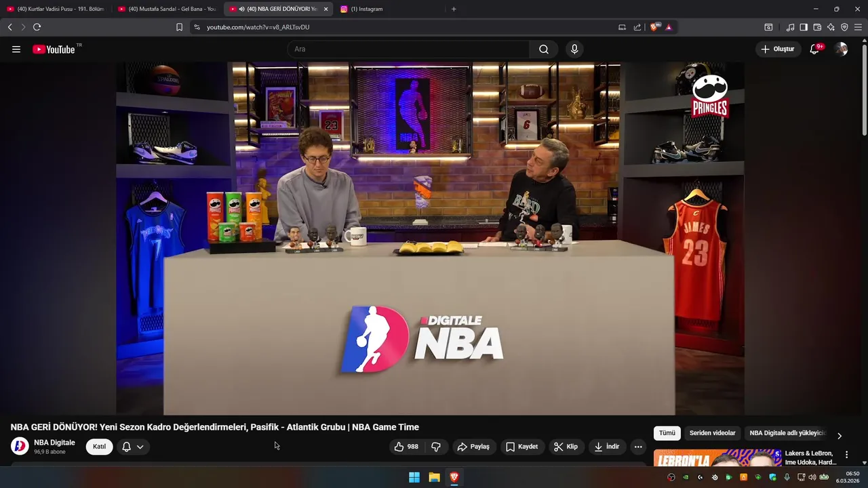This screenshot has height=488, width=868.
Task: Join the channel with Katıl button
Action: (x=99, y=447)
